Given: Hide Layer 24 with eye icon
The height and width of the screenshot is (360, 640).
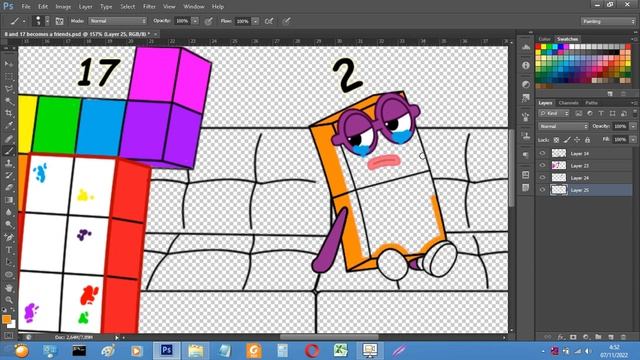Looking at the screenshot, I should pos(542,178).
